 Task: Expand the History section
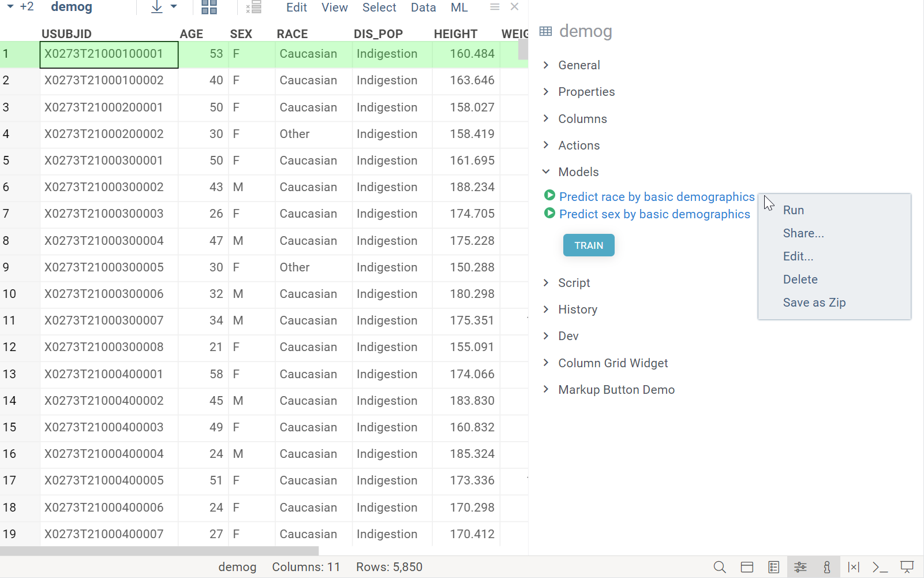click(577, 309)
